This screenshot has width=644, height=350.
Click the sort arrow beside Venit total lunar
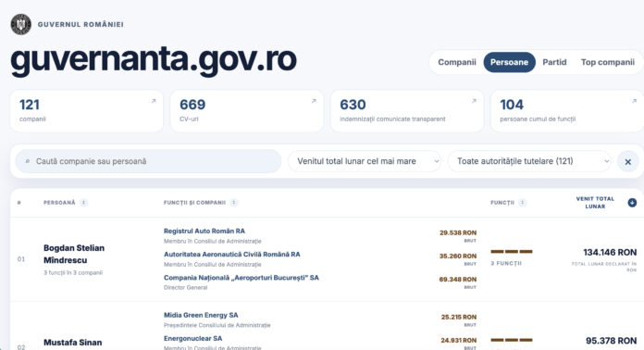(632, 203)
